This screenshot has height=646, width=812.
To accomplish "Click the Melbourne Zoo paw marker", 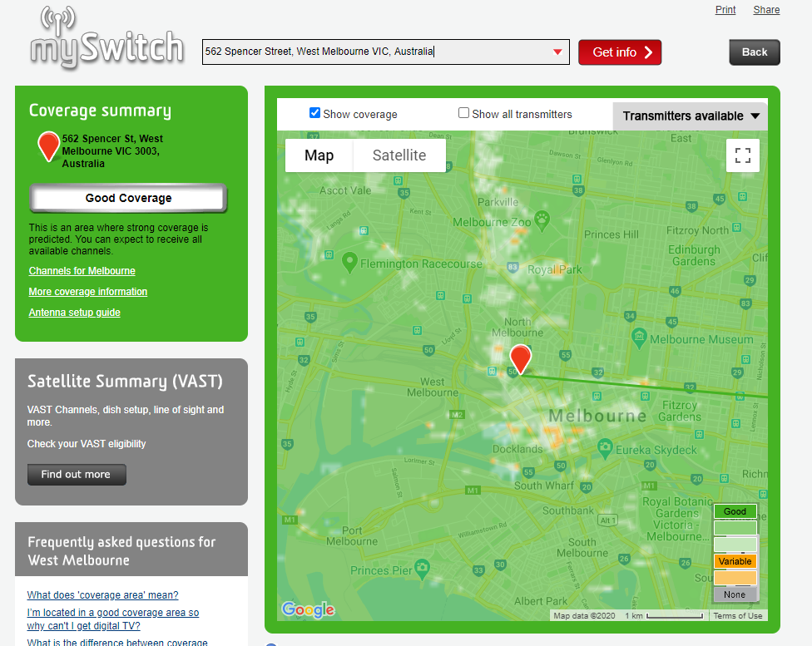I will pos(542,220).
